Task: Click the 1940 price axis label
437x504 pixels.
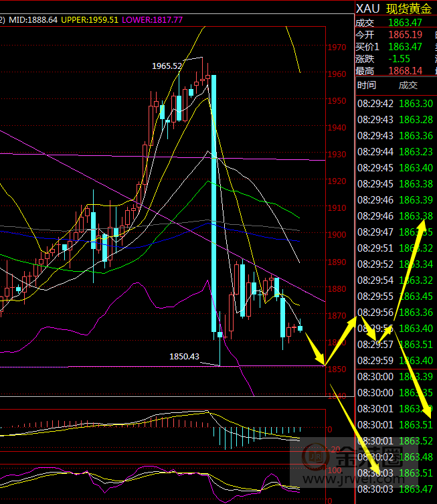Action: click(x=337, y=128)
